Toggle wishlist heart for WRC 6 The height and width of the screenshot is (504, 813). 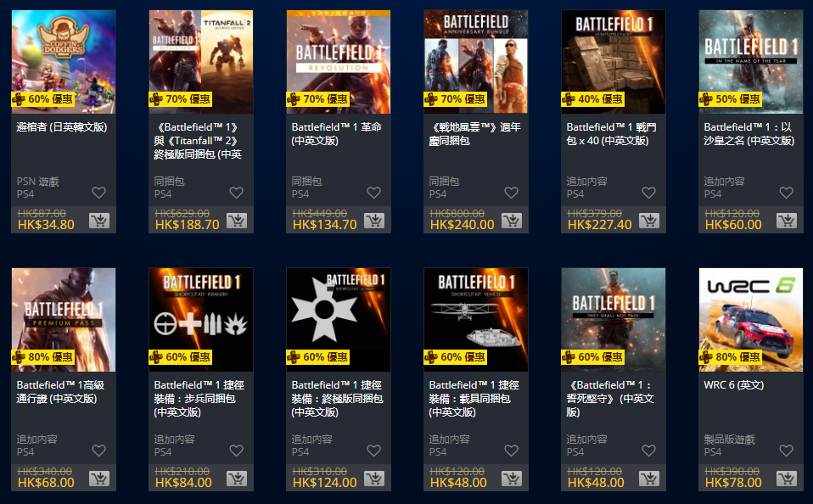coord(786,451)
